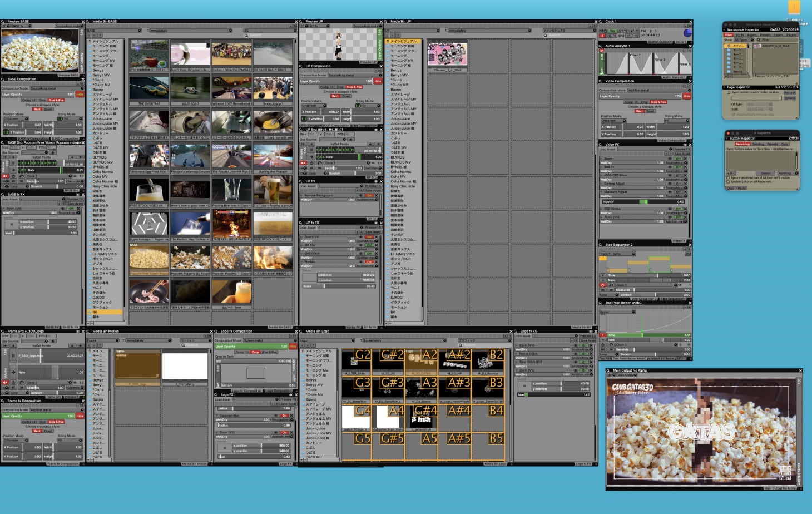Click the loop-back arrow icon in BASE Src
The width and height of the screenshot is (812, 514).
point(22,176)
